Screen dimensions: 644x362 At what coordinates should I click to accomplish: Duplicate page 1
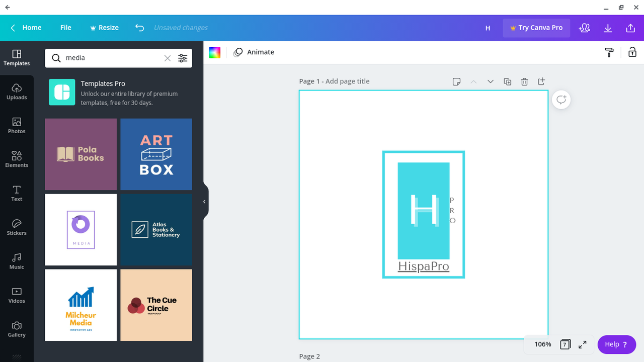[508, 81]
